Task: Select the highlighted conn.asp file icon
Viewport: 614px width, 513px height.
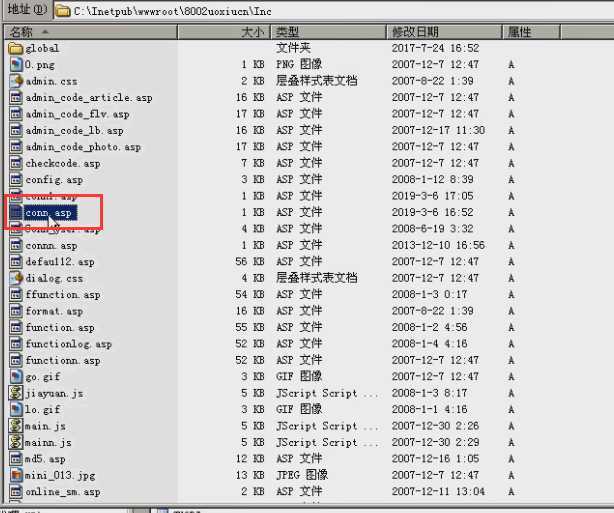Action: [16, 213]
